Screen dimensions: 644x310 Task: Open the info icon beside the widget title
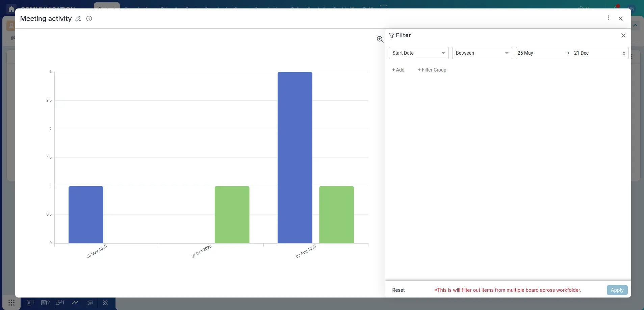(89, 19)
